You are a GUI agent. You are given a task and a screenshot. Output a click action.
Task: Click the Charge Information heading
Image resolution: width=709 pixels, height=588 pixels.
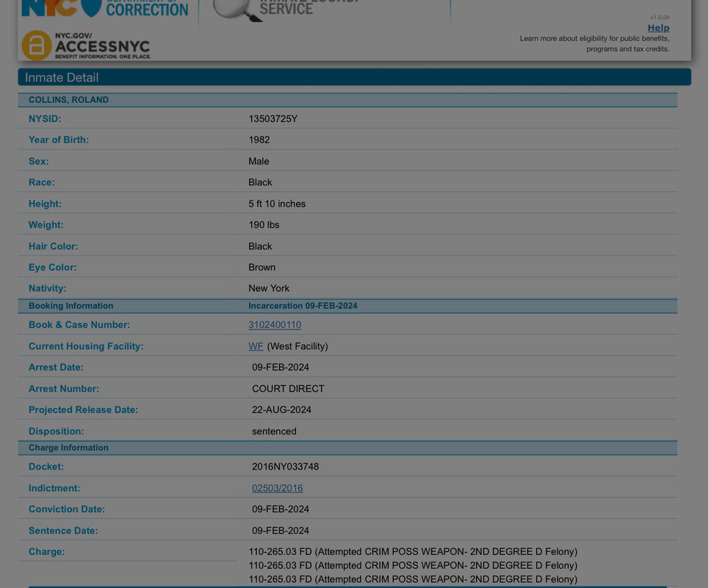[69, 448]
